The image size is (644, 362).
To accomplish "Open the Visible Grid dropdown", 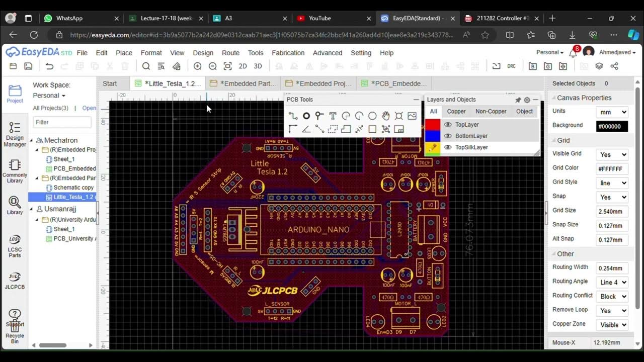I will (x=612, y=155).
